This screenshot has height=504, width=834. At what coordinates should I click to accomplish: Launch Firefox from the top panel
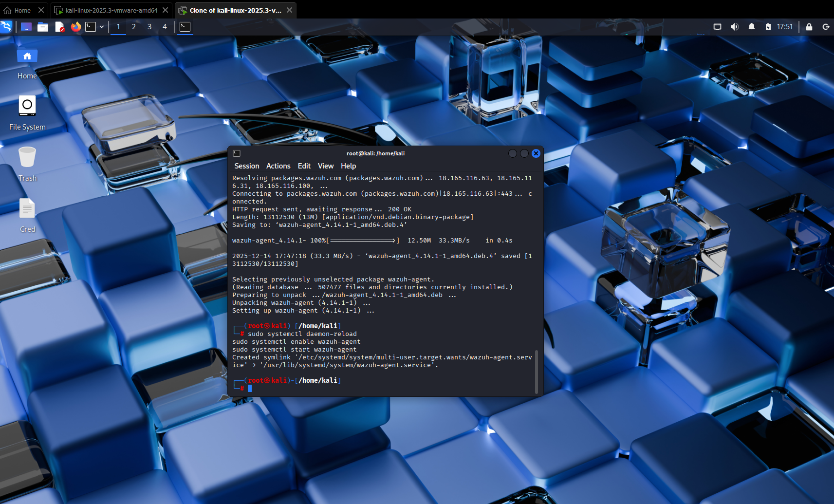(75, 27)
